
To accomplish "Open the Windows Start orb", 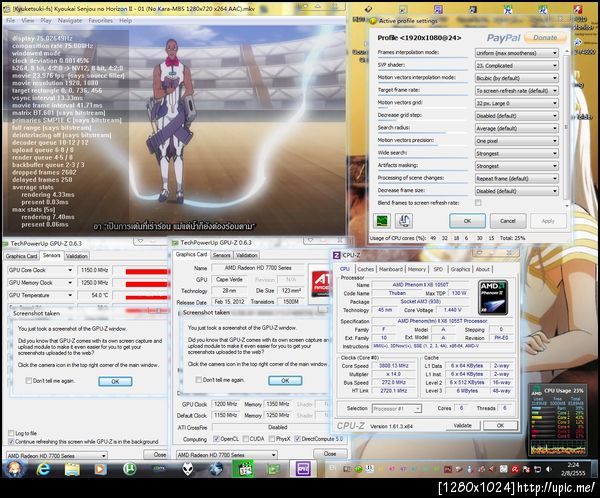I will (15, 469).
